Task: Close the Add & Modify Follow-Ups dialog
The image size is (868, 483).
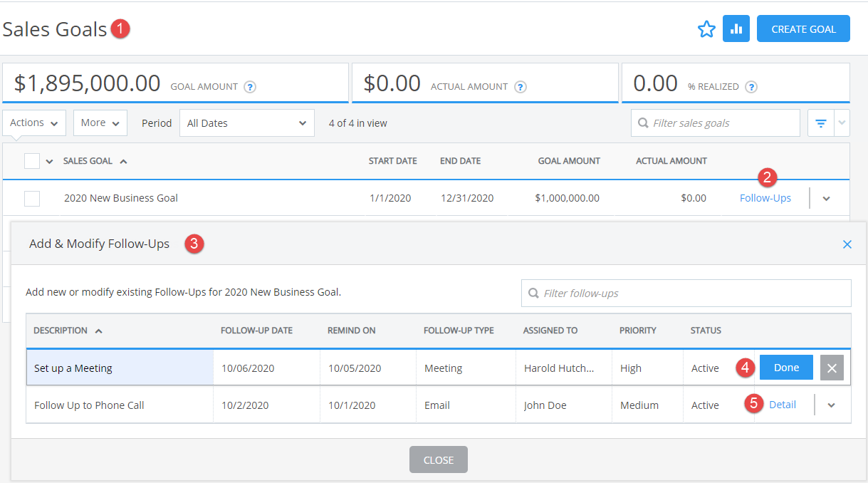Action: coord(847,244)
